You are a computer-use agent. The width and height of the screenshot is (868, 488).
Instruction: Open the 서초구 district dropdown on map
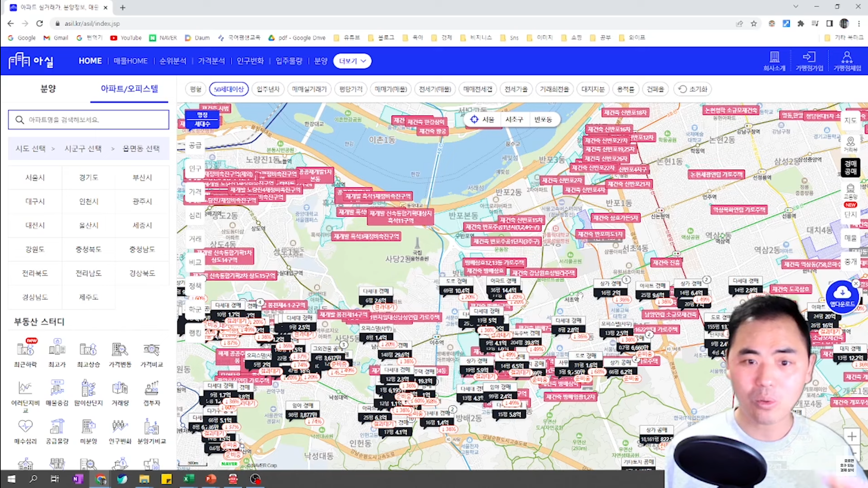[x=514, y=119]
